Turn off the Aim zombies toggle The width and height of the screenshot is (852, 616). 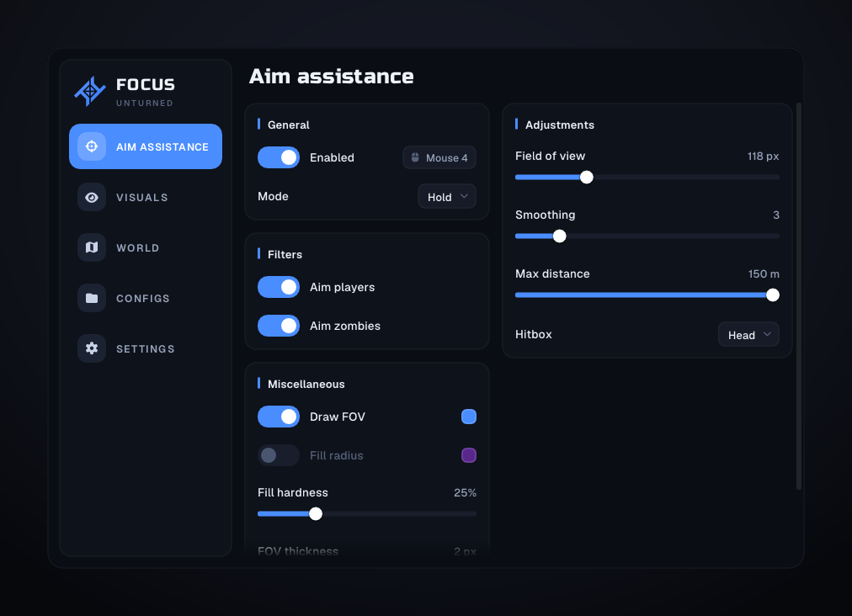(279, 326)
